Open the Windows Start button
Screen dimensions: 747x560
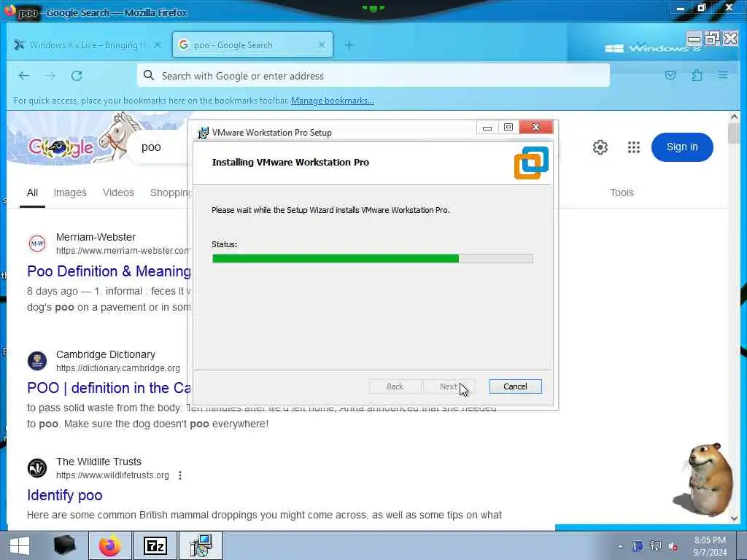point(20,545)
